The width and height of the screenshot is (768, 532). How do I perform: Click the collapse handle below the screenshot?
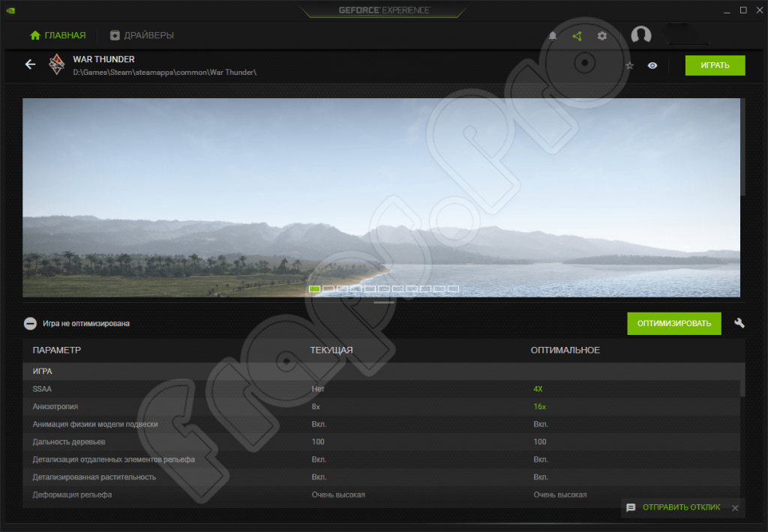pyautogui.click(x=383, y=303)
